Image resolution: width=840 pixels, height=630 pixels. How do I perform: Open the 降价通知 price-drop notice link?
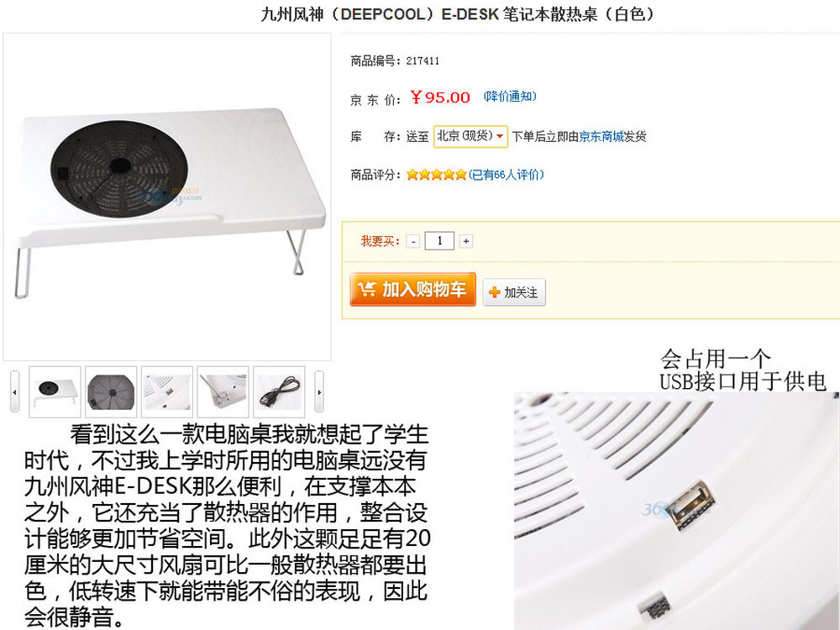(x=510, y=97)
